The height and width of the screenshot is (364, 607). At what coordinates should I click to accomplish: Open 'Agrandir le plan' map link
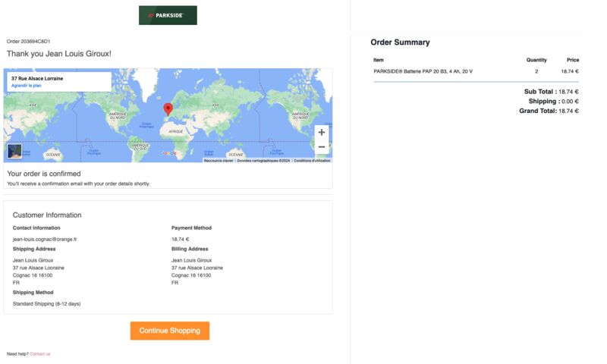coord(26,86)
